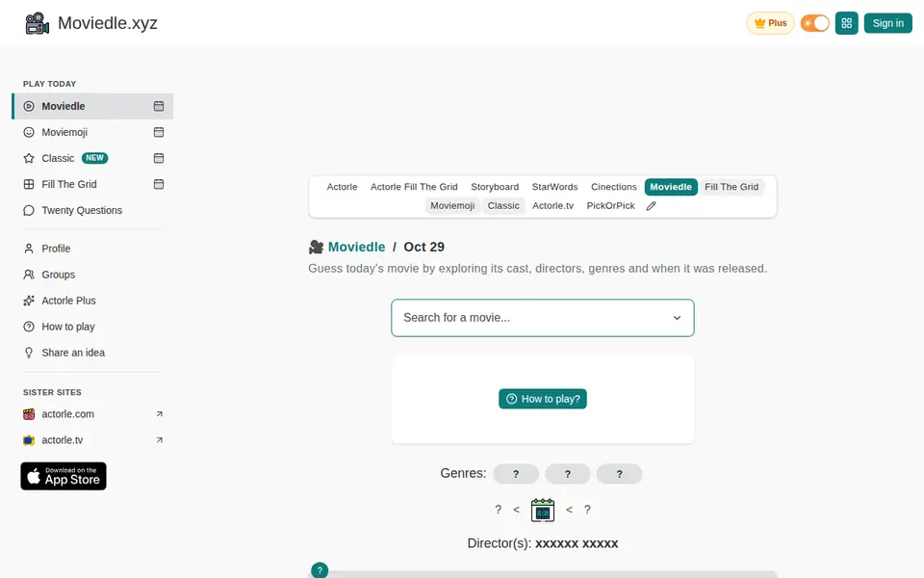Click the Moviemoji smiley icon
This screenshot has height=578, width=924.
[x=29, y=132]
